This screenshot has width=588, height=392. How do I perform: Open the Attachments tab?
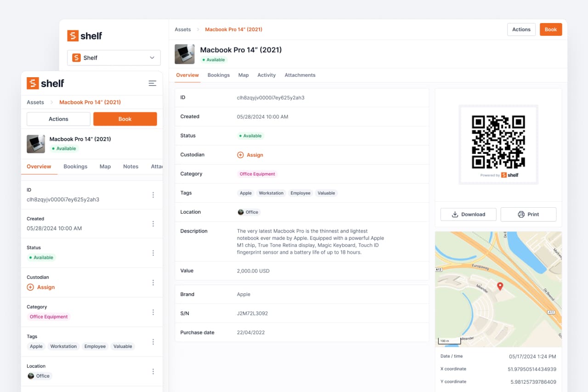point(300,75)
